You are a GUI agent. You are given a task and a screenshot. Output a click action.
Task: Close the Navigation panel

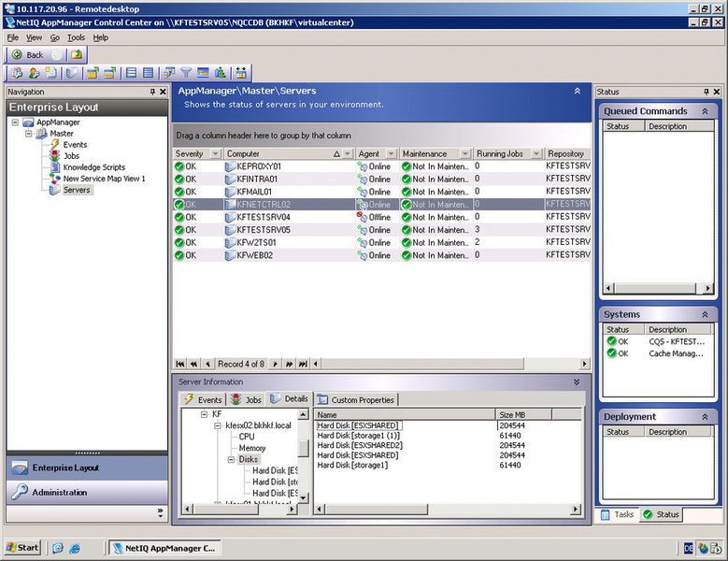point(163,92)
